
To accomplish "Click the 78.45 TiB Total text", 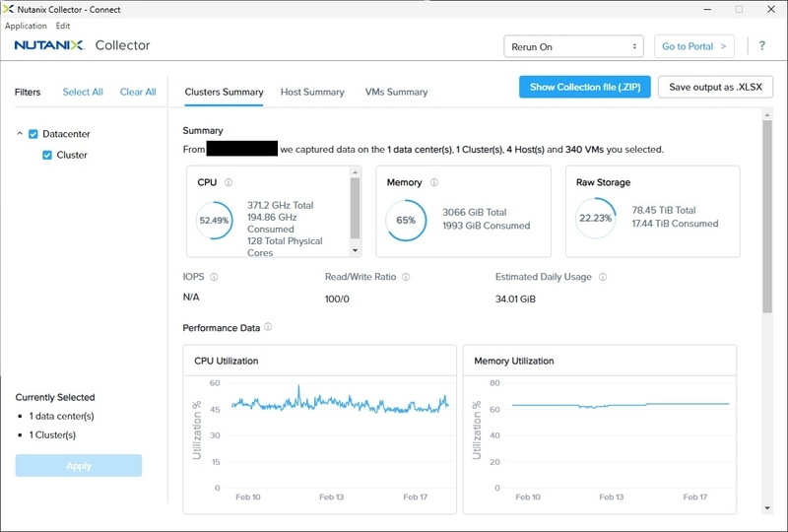I will (664, 210).
